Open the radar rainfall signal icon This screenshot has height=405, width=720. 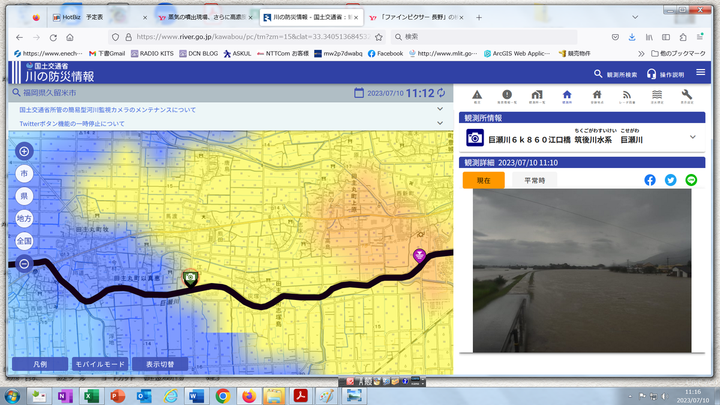(x=626, y=97)
